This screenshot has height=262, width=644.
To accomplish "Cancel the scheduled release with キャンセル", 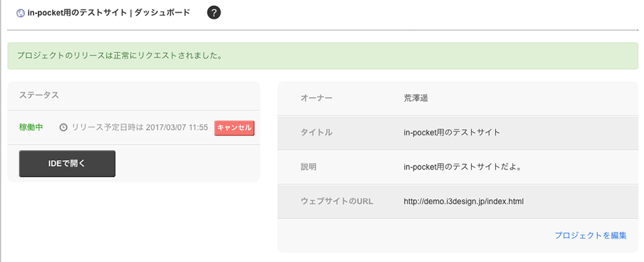I will pos(234,127).
